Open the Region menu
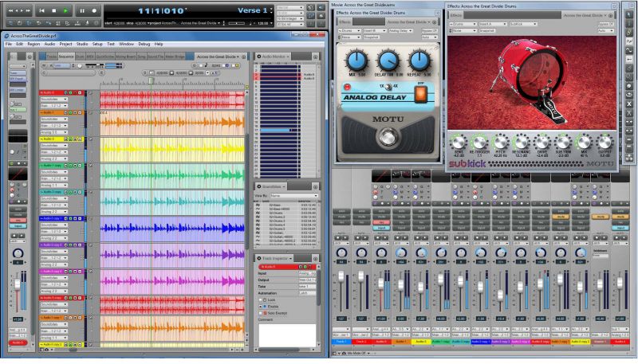 [x=33, y=44]
